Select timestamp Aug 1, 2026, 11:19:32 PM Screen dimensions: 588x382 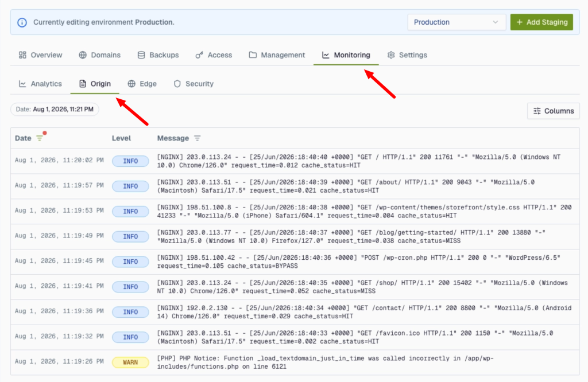pyautogui.click(x=59, y=336)
